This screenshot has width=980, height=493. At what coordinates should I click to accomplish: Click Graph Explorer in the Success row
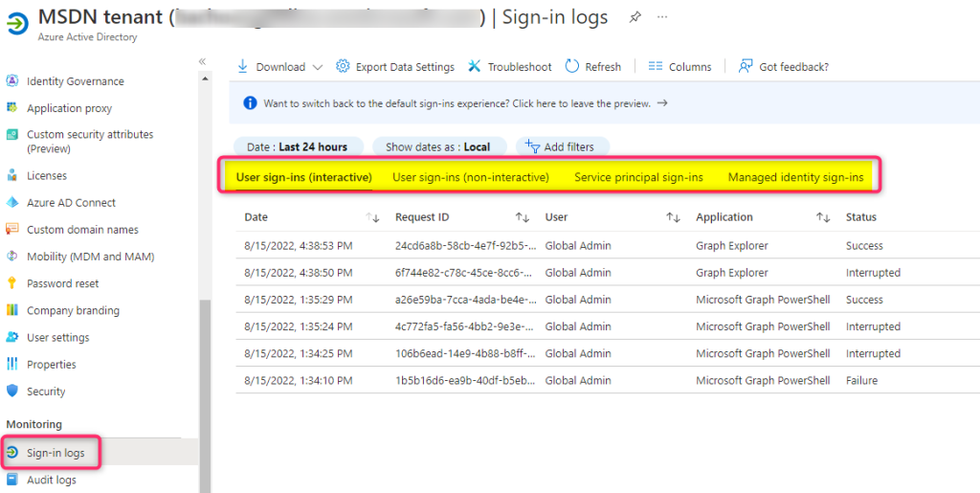point(732,246)
